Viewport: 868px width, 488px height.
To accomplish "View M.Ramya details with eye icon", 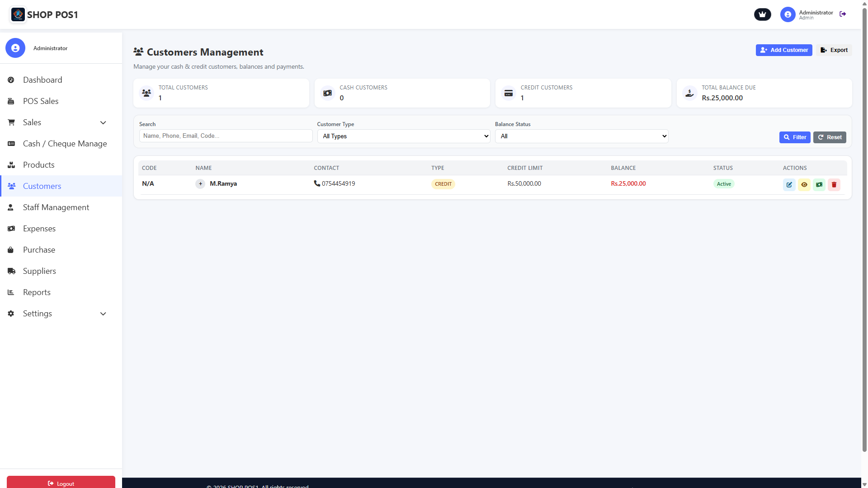I will (804, 184).
